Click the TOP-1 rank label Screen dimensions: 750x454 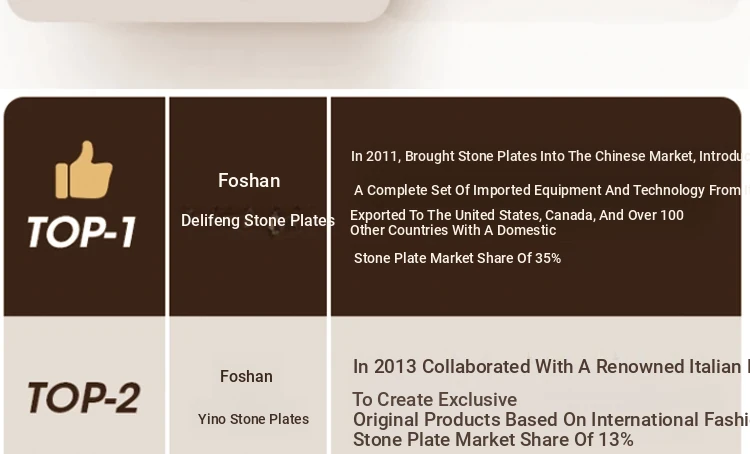pyautogui.click(x=82, y=232)
